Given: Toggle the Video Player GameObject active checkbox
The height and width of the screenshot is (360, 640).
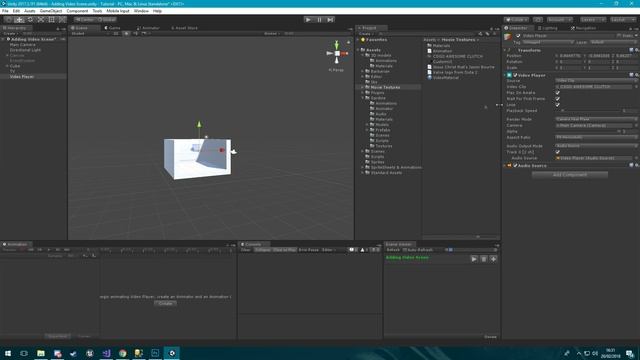Looking at the screenshot, I should coord(518,36).
